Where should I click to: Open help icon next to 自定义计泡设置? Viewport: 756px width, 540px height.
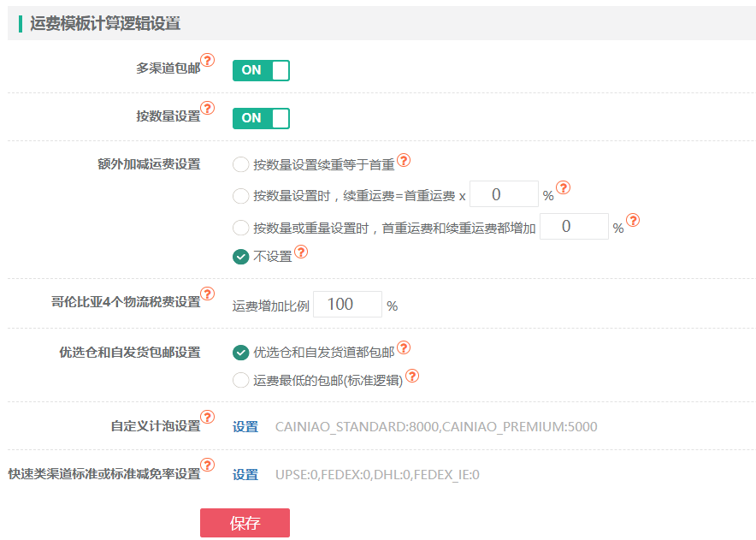tap(207, 417)
